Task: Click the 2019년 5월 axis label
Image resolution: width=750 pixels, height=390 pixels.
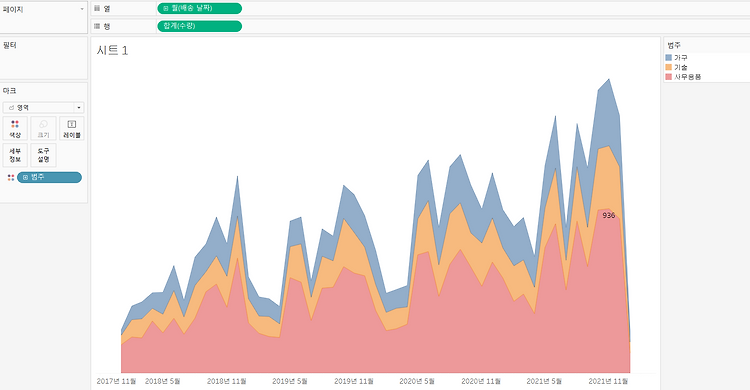Action: click(290, 381)
